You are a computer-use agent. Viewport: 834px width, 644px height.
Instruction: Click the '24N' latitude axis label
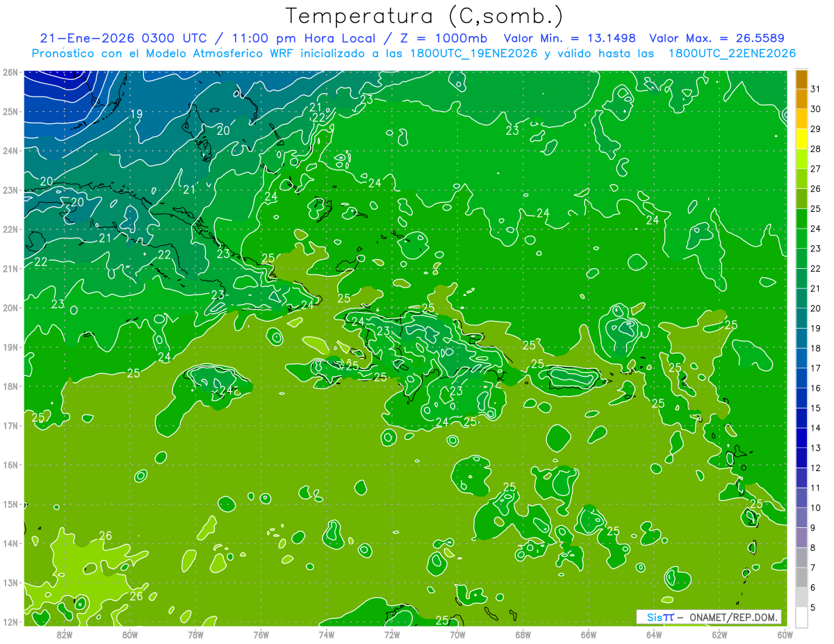(x=10, y=151)
